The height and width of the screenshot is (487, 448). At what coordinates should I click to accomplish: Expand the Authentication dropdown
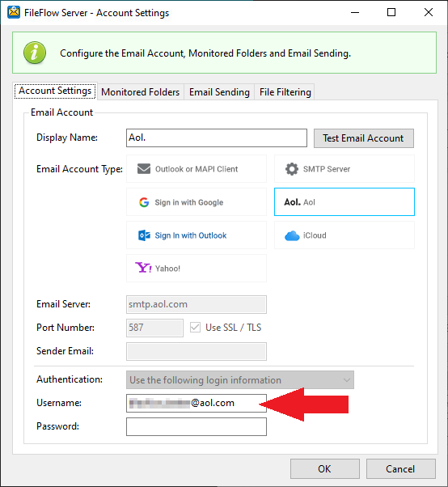pyautogui.click(x=240, y=380)
